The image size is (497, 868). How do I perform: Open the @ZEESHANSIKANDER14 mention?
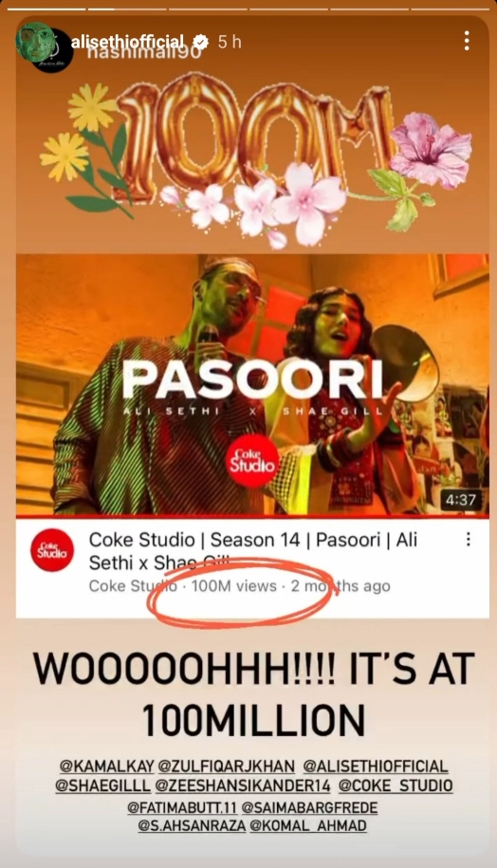pyautogui.click(x=243, y=785)
